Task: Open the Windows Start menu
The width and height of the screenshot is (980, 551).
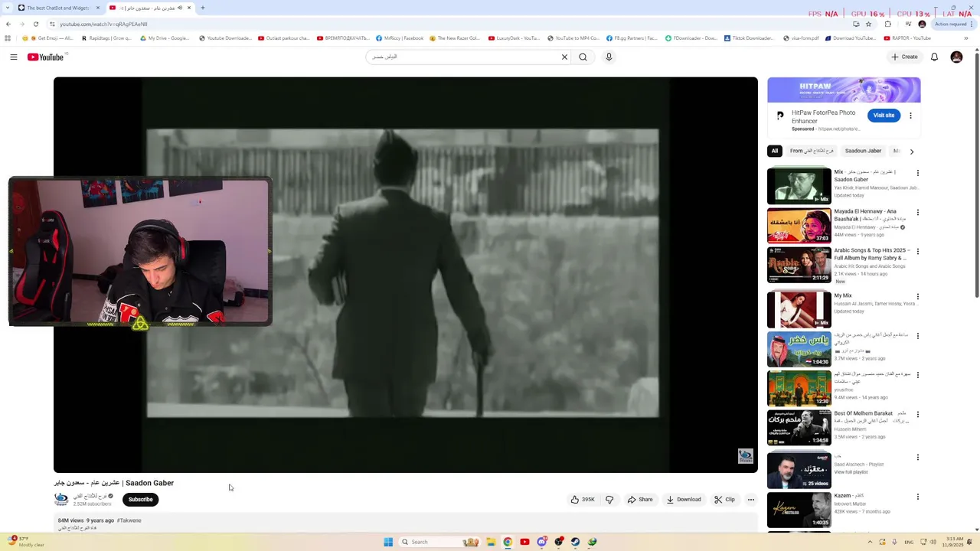Action: (388, 542)
